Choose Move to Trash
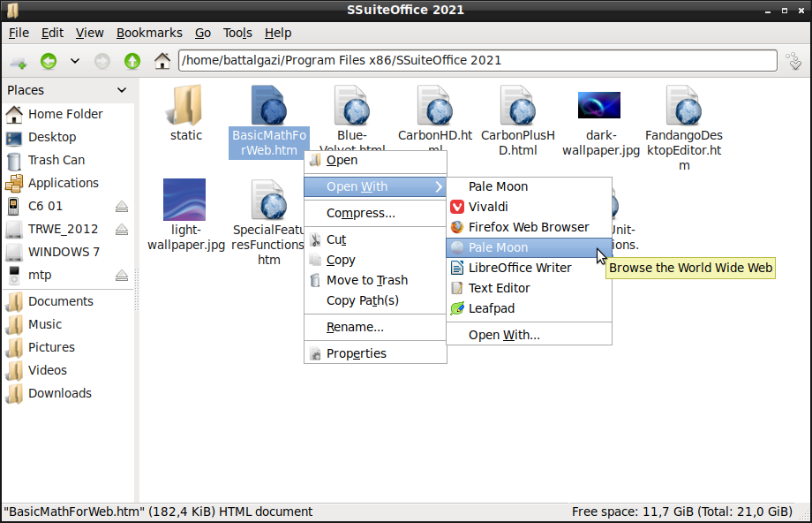The height and width of the screenshot is (523, 812). tap(375, 280)
